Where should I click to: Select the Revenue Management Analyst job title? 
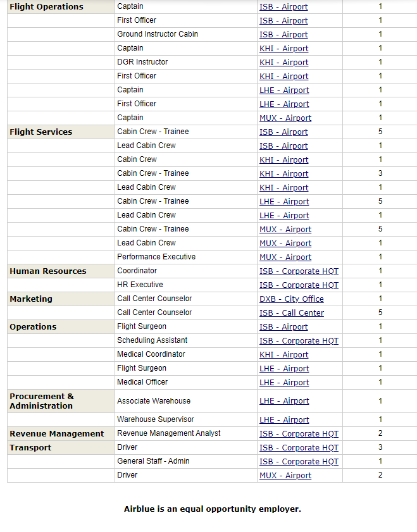[168, 433]
